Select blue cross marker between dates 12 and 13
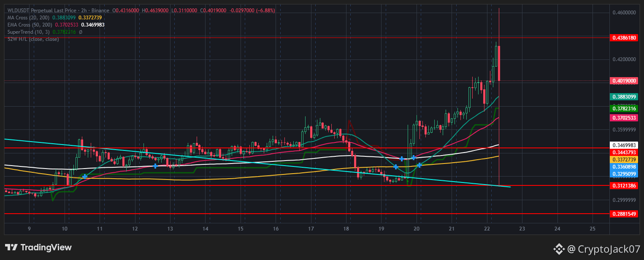Screen dimensions: 644x260 click(155, 166)
